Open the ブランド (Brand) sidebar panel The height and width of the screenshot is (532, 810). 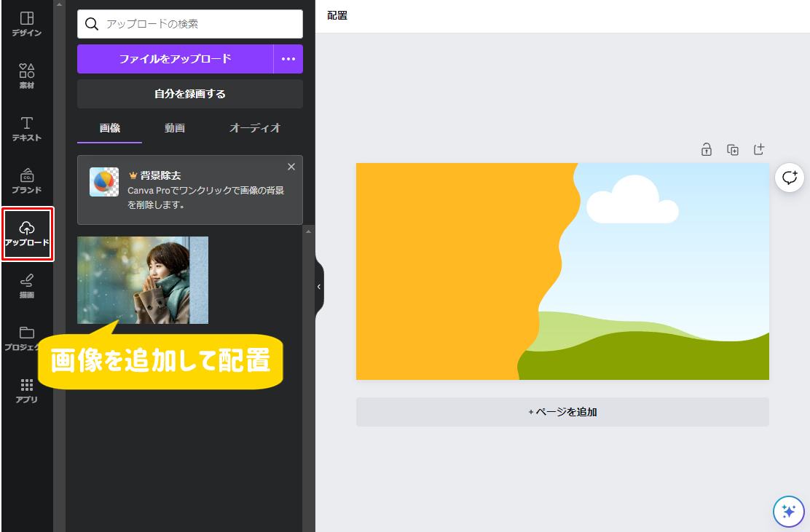tap(27, 181)
